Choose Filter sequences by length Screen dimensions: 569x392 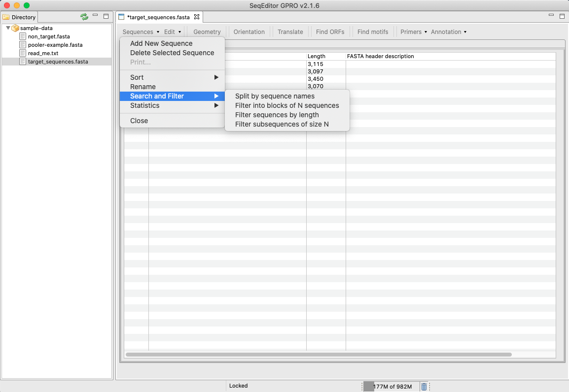pos(277,115)
